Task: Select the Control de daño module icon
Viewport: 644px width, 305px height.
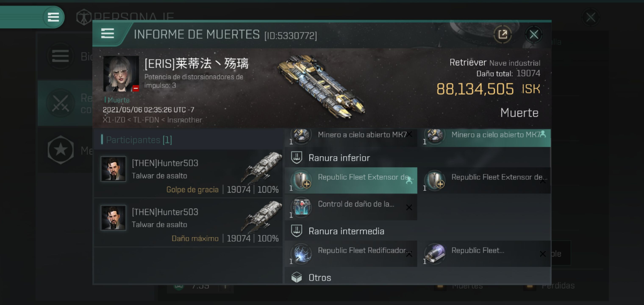Action: [x=301, y=207]
